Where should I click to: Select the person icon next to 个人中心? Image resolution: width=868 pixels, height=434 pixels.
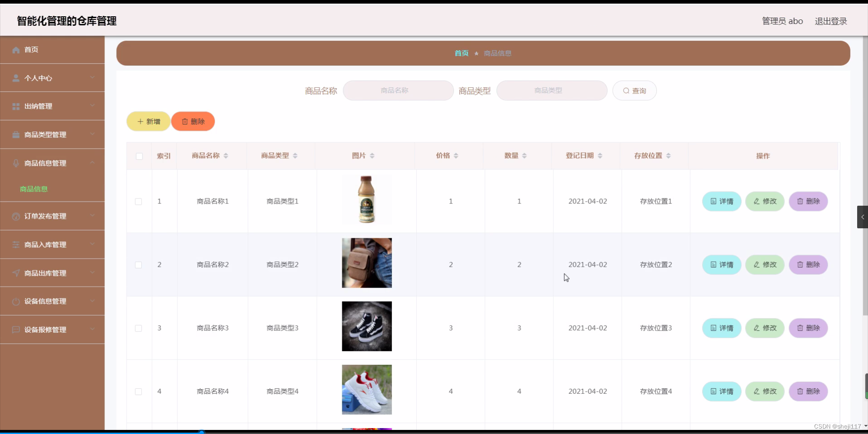[16, 78]
